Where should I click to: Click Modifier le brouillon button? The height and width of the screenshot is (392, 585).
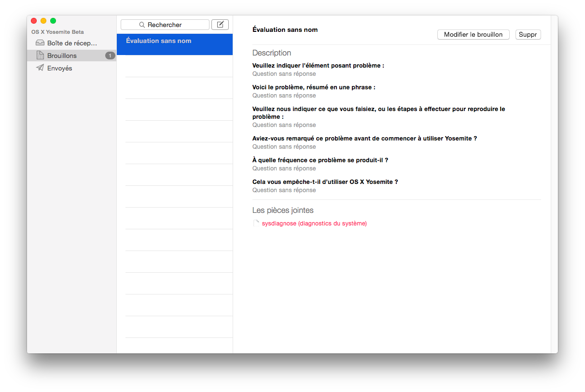[473, 35]
